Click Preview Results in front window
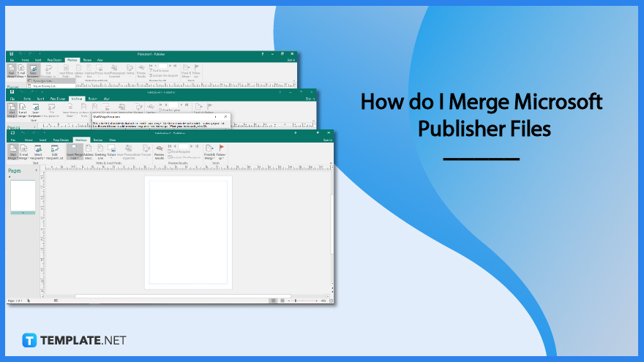 [160, 152]
